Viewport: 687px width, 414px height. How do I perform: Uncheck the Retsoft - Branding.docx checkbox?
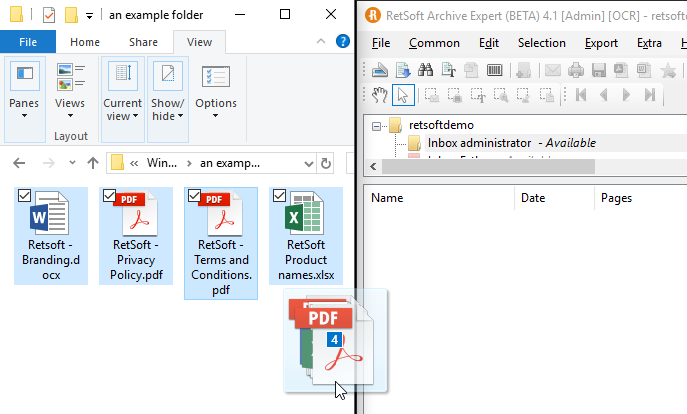[25, 195]
